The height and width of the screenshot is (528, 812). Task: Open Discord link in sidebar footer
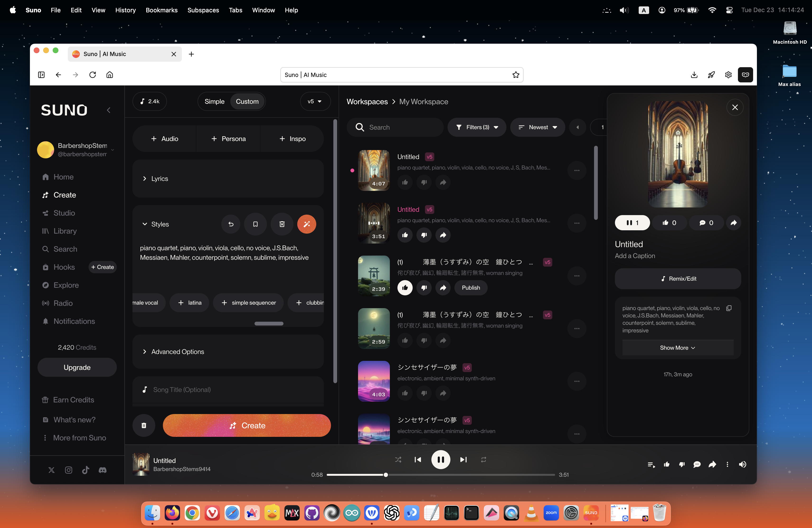[x=102, y=470]
